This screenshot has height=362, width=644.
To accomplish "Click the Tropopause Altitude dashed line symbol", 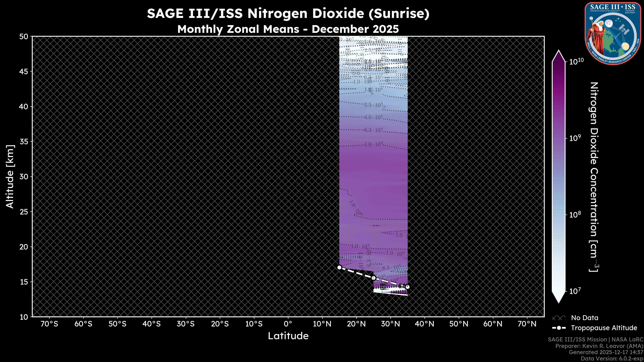I will 559,328.
